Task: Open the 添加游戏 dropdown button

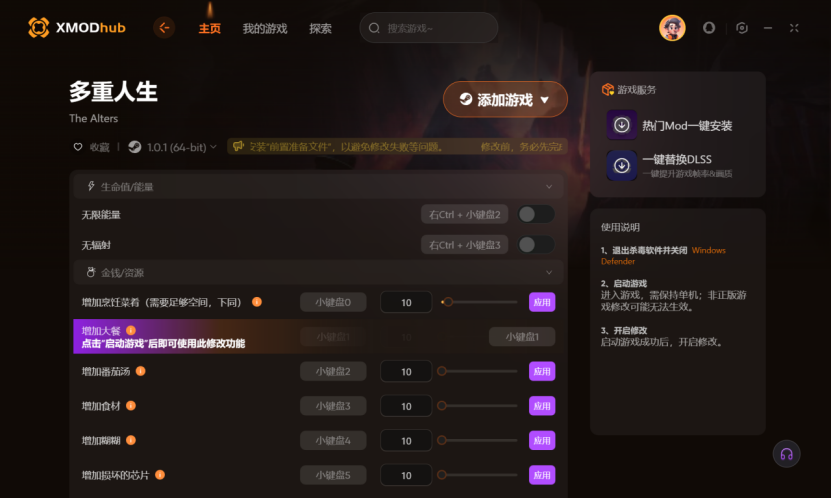Action: 505,99
